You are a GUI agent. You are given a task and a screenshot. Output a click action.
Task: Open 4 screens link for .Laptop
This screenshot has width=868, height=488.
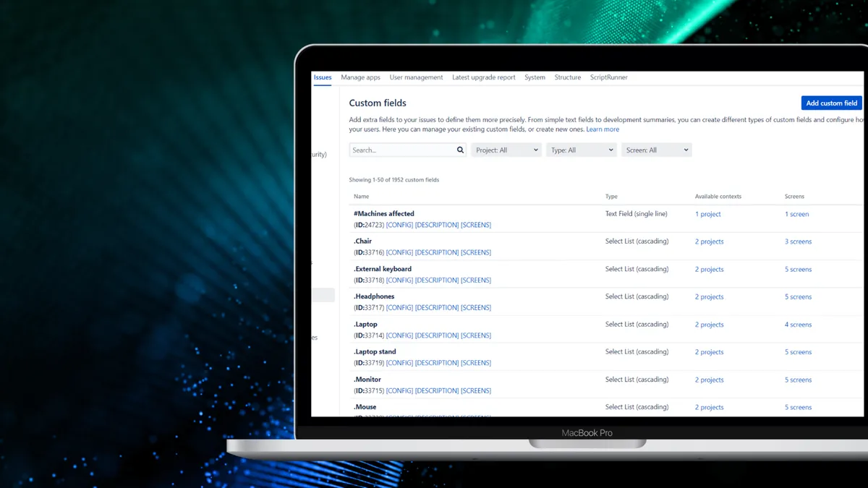(799, 325)
